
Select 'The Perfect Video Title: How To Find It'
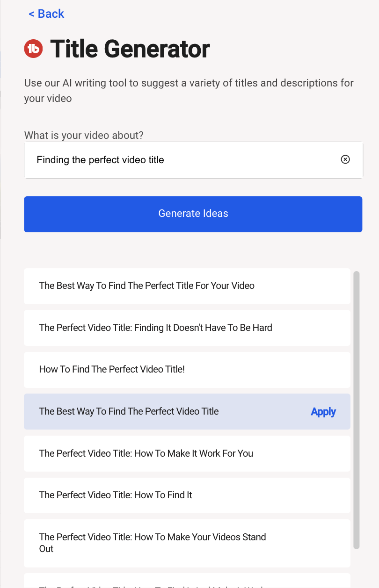tap(187, 495)
